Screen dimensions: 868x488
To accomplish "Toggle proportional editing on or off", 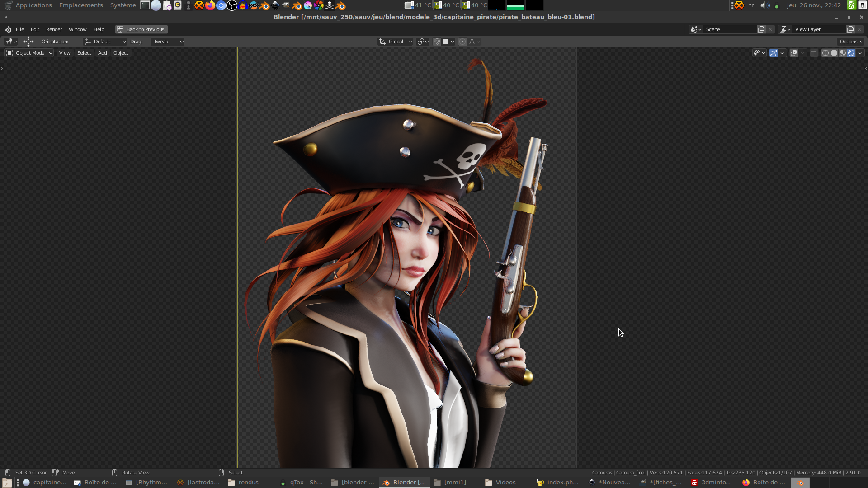I will coord(462,42).
